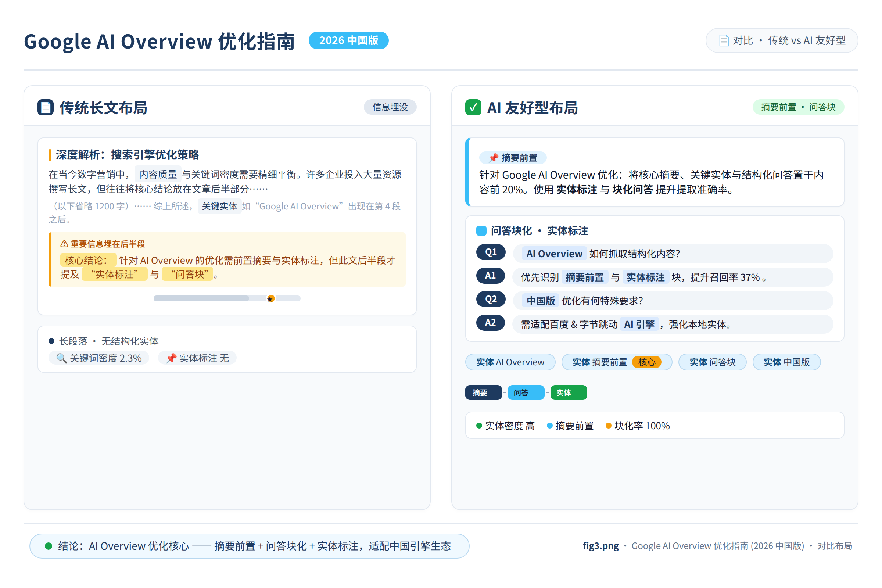
Task: Click AI 引擎 tag in A2 row
Action: (639, 324)
